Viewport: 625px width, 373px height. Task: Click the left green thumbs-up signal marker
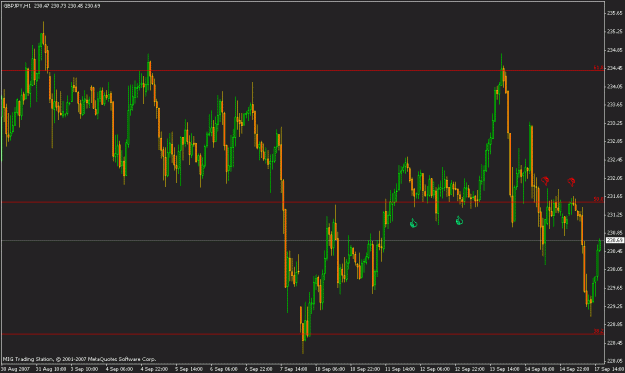pos(413,223)
